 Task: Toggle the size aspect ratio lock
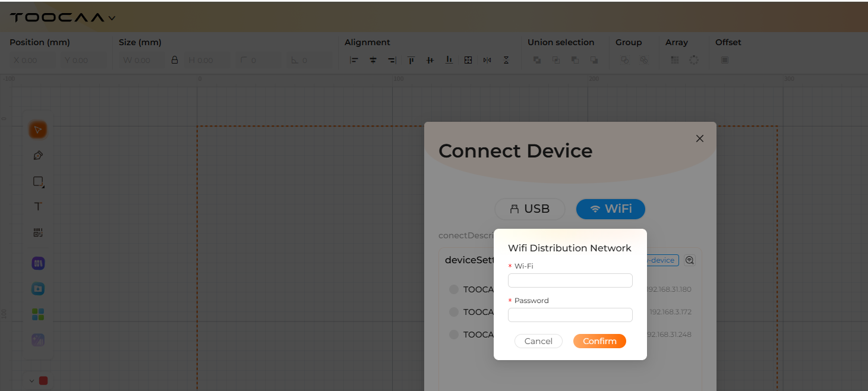tap(175, 60)
